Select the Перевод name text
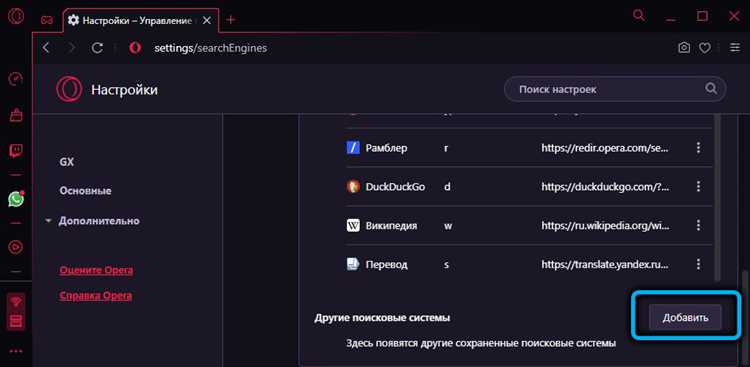Viewport: 750px width, 367px height. [x=386, y=264]
